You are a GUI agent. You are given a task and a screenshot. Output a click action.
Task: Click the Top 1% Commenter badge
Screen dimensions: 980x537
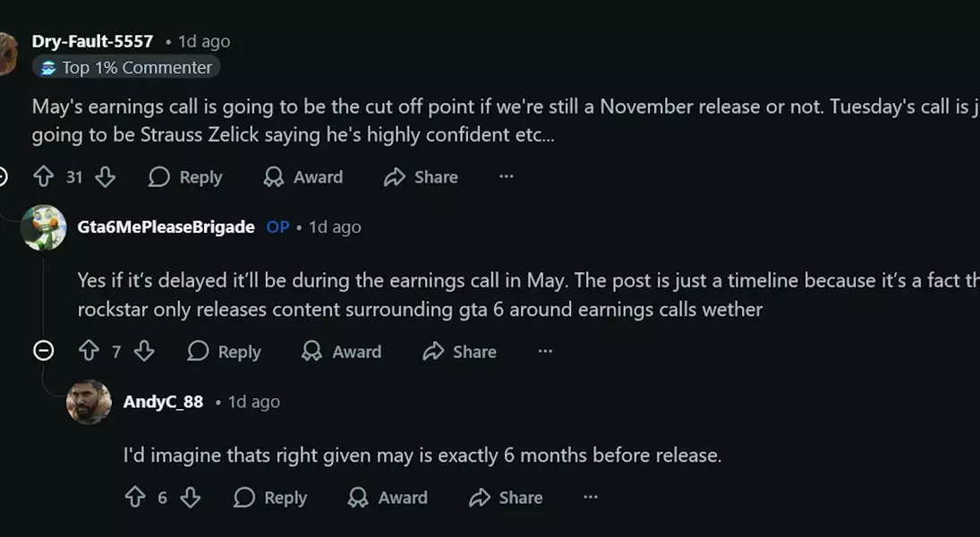(126, 68)
